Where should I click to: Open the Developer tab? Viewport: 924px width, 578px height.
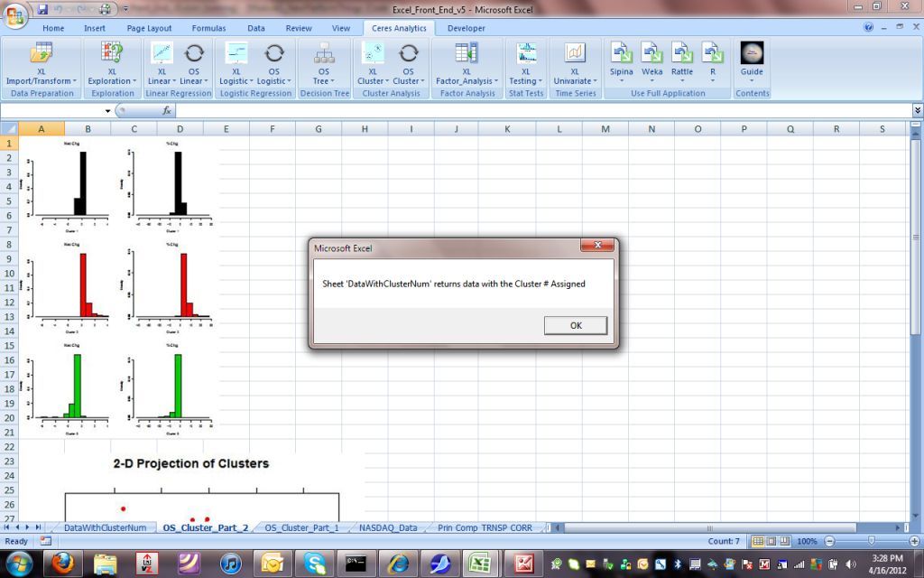click(467, 28)
